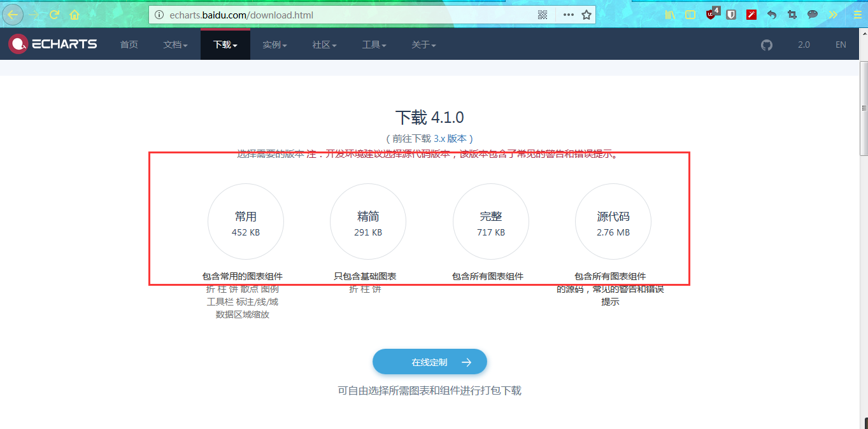The image size is (868, 429).
Task: Click the ECharts logo
Action: (53, 44)
